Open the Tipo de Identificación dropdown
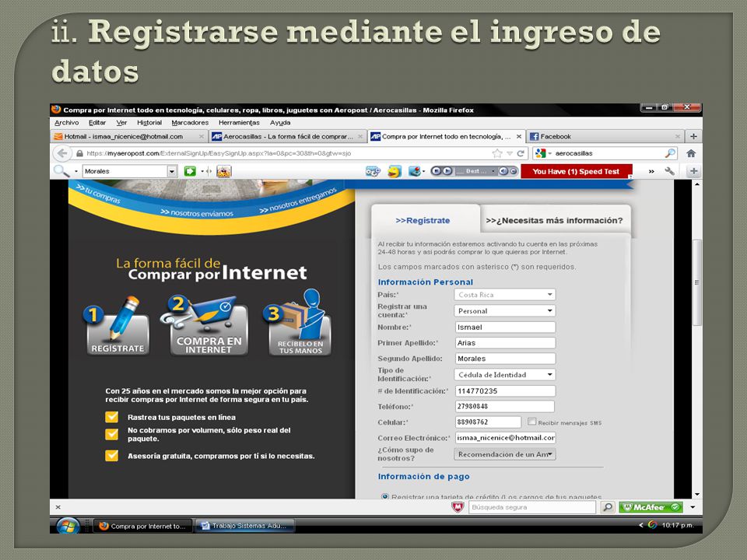747x560 pixels. click(504, 375)
